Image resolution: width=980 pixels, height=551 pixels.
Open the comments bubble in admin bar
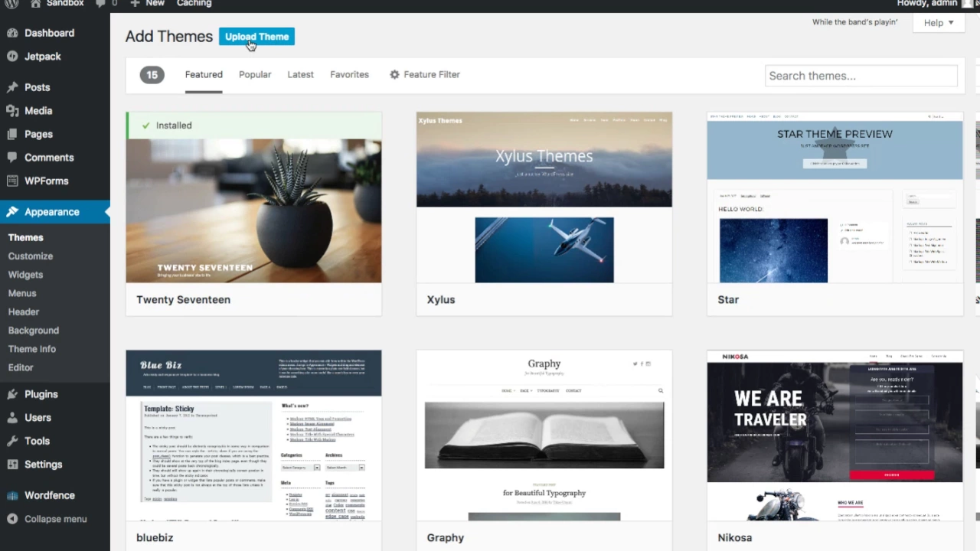[100, 3]
